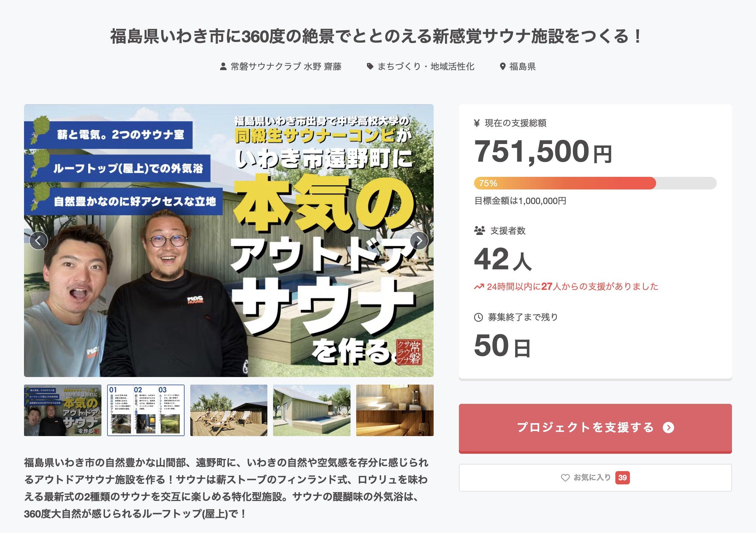Toggle the お気に入り favorite button

595,478
